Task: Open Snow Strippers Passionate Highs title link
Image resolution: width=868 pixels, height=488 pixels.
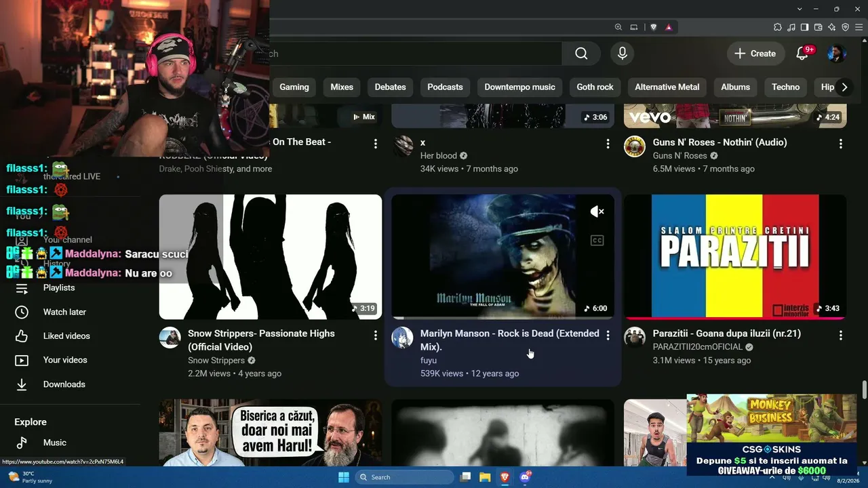Action: (261, 340)
